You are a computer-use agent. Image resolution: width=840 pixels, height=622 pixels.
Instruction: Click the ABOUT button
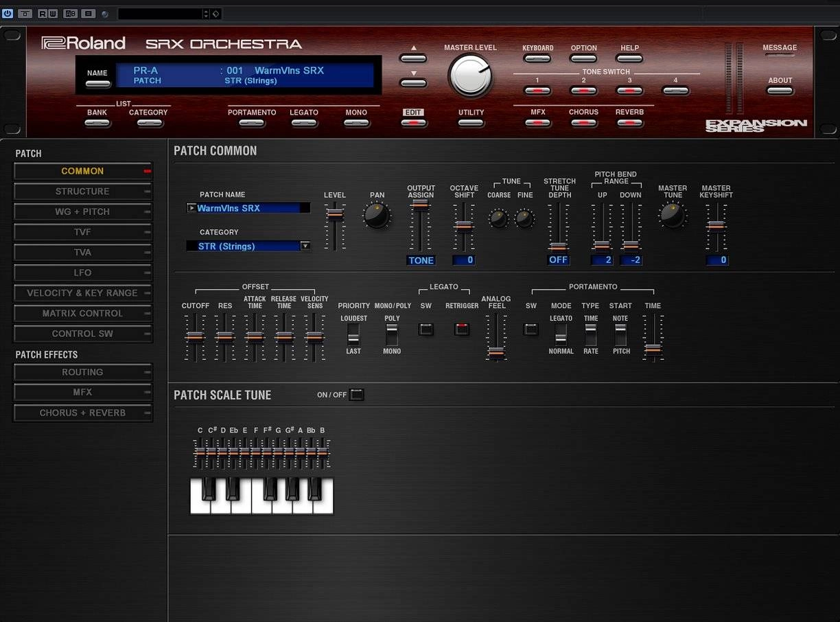tap(780, 91)
